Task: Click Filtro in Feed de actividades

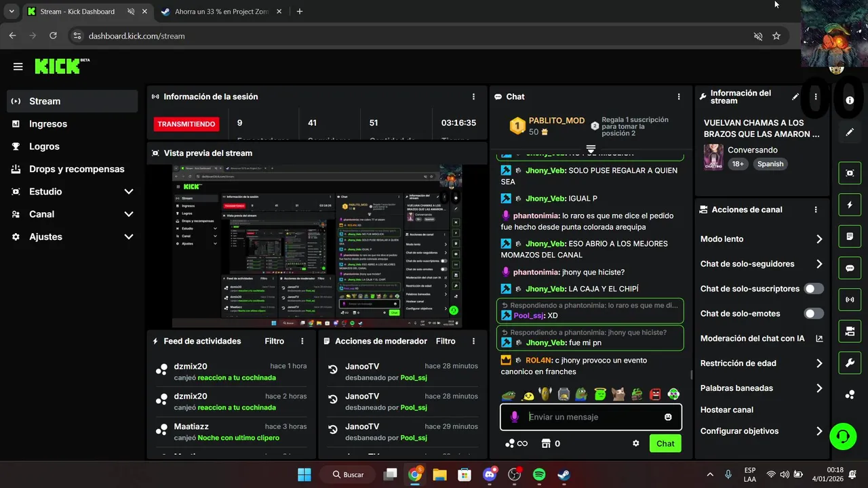Action: pos(275,342)
